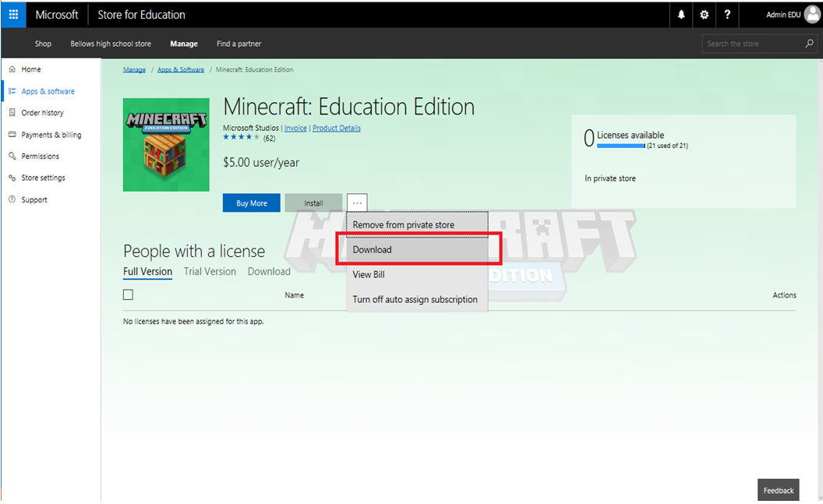Click the In private store status
This screenshot has width=823, height=504.
click(x=610, y=178)
